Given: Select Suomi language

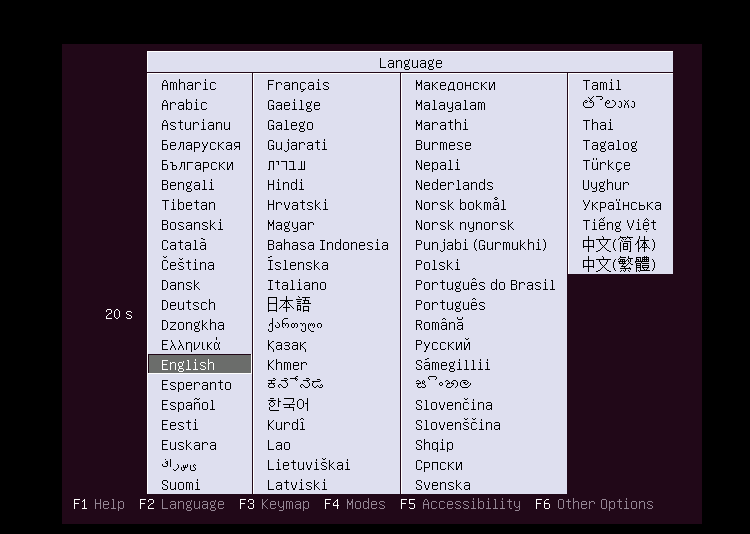Looking at the screenshot, I should coord(180,485).
